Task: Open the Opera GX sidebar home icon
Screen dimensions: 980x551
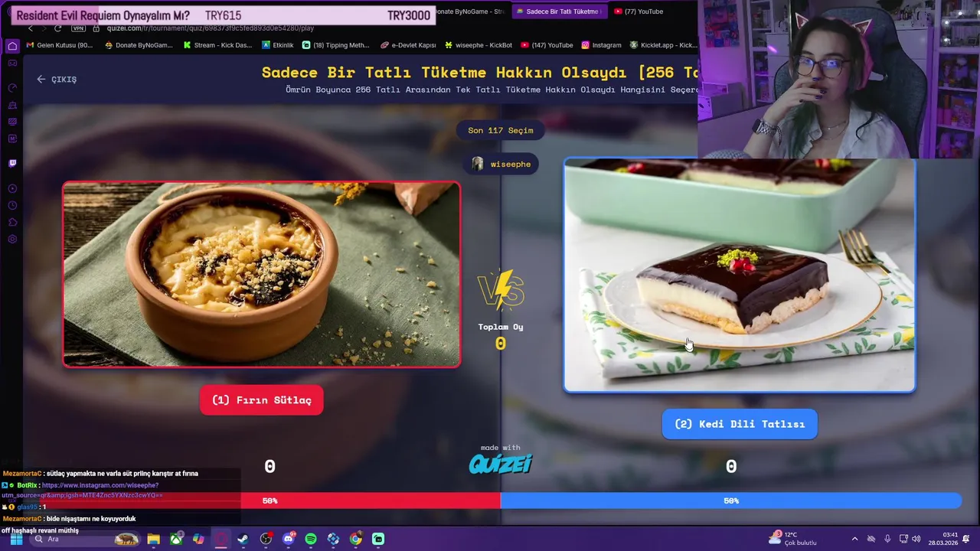Action: point(12,46)
